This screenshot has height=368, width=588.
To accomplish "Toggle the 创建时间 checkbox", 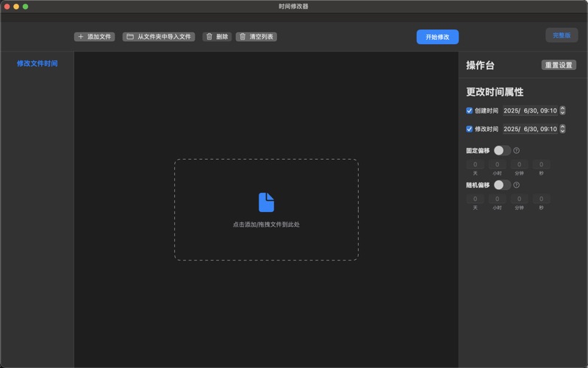I will point(470,111).
